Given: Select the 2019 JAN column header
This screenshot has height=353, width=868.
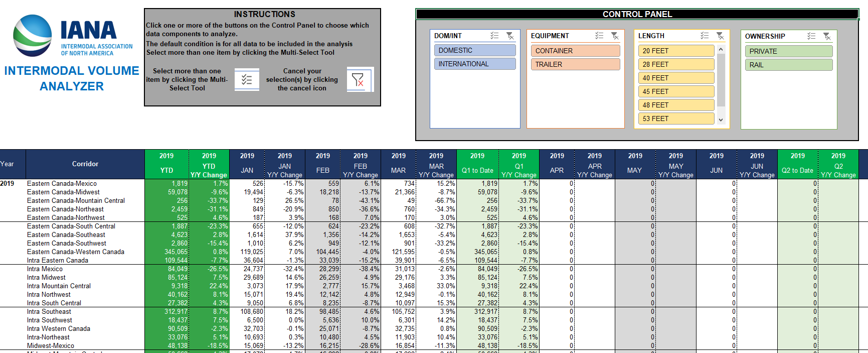Looking at the screenshot, I should pyautogui.click(x=247, y=164).
